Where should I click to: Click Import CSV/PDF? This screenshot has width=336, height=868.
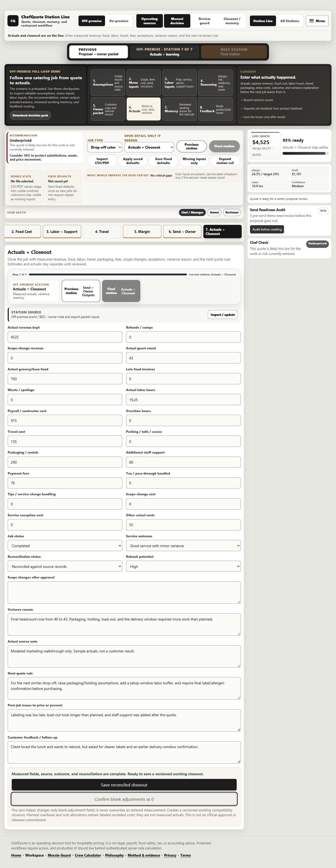(x=102, y=161)
